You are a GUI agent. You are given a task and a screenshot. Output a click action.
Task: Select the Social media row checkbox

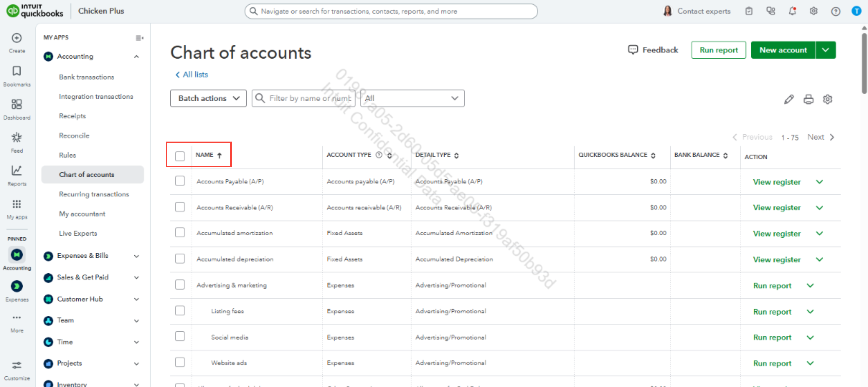(x=180, y=336)
